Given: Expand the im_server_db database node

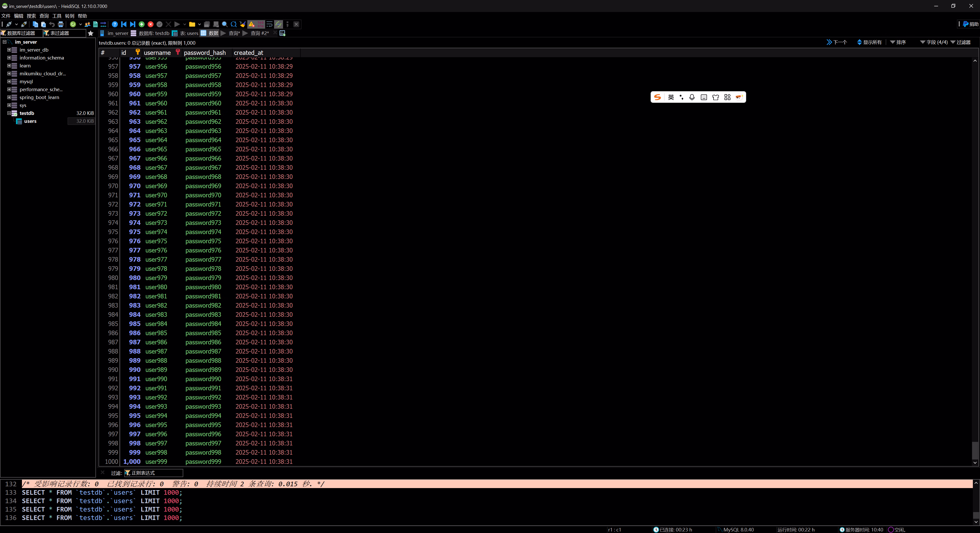Looking at the screenshot, I should click(9, 50).
